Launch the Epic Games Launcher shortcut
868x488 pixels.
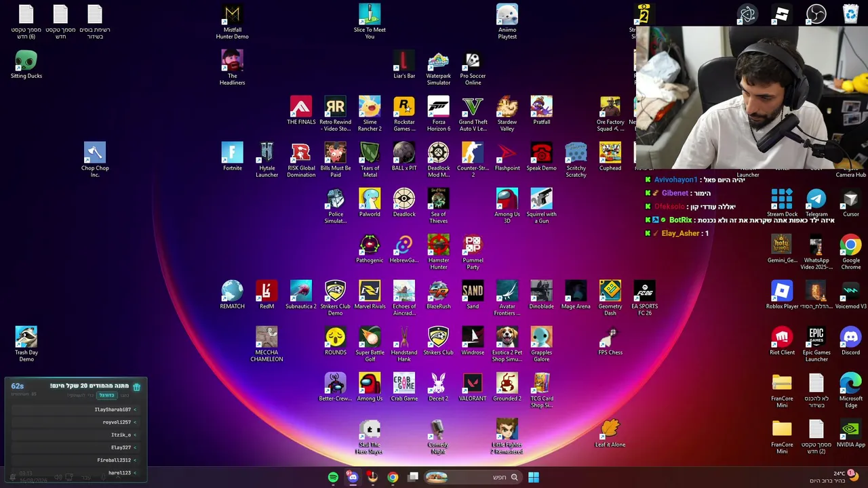tap(816, 344)
